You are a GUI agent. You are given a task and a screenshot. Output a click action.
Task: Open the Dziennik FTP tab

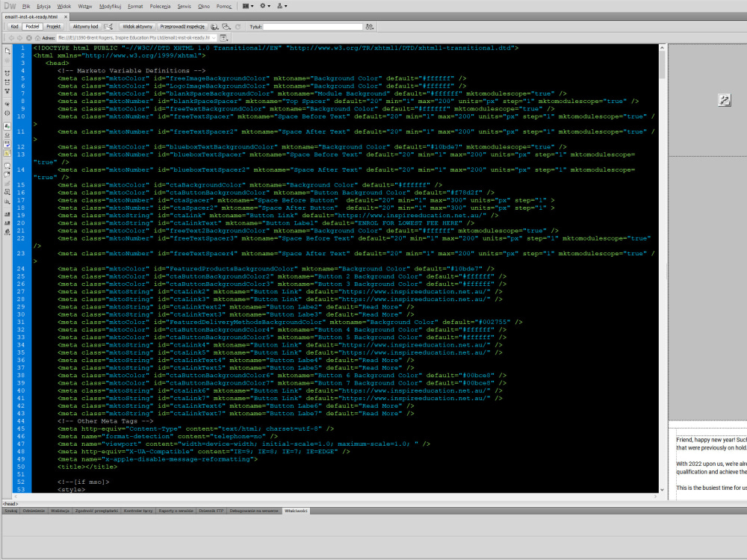click(x=211, y=511)
